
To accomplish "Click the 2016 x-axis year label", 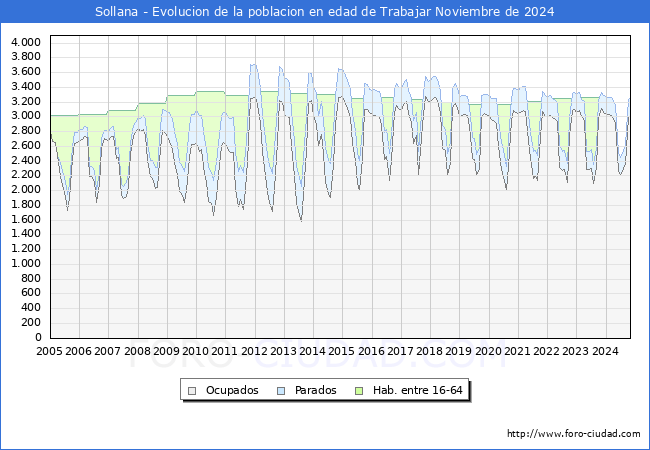I will [371, 351].
